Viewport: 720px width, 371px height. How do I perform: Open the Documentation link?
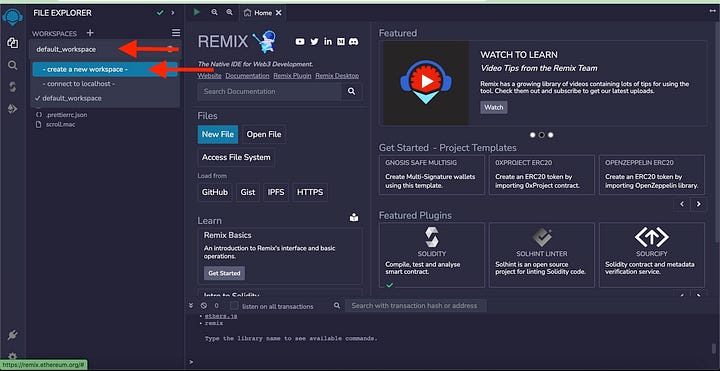248,76
